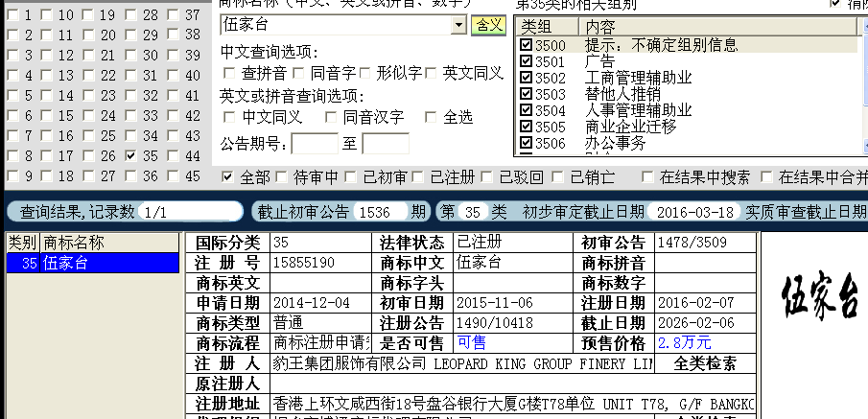Enable 在结果中合并 checkbox
The height and width of the screenshot is (419, 868).
tap(766, 177)
